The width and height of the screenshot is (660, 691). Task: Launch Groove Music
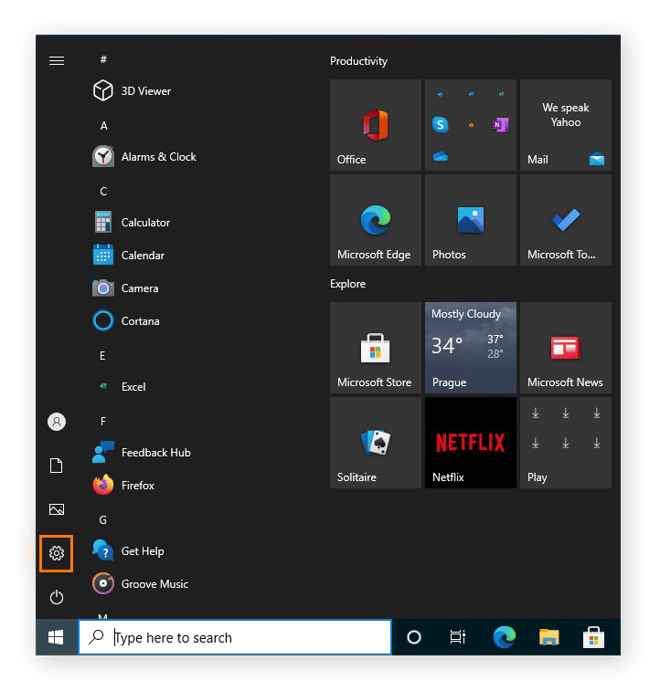coord(141,584)
